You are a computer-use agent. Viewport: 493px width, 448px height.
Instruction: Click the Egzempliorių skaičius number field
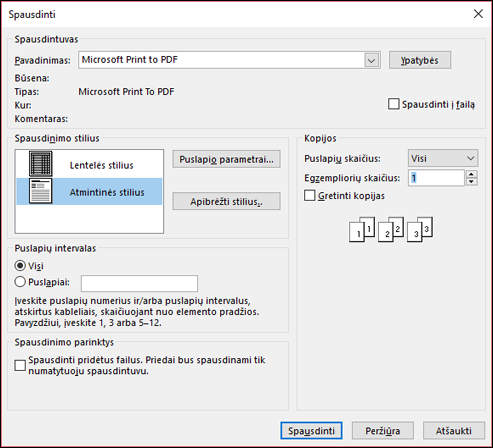pos(436,178)
